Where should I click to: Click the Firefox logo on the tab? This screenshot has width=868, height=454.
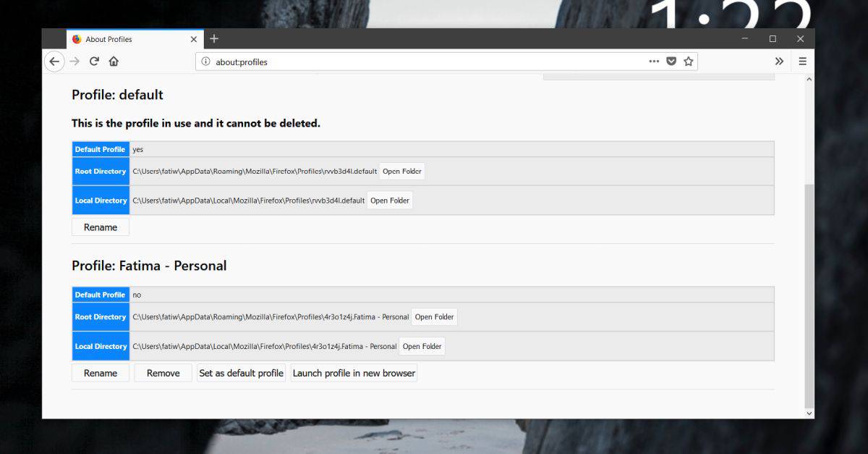click(77, 39)
